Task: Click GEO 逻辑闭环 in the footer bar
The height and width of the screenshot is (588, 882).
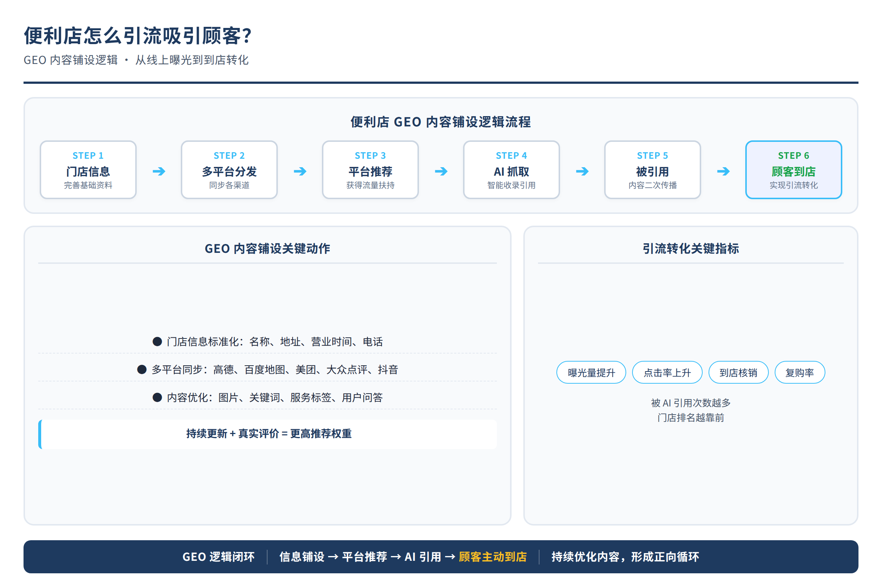Action: pos(219,557)
